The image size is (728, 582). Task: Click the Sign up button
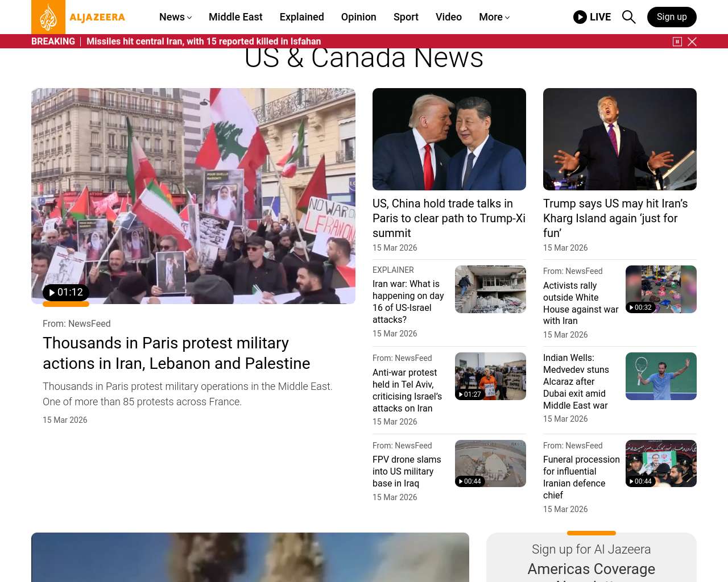(x=671, y=17)
